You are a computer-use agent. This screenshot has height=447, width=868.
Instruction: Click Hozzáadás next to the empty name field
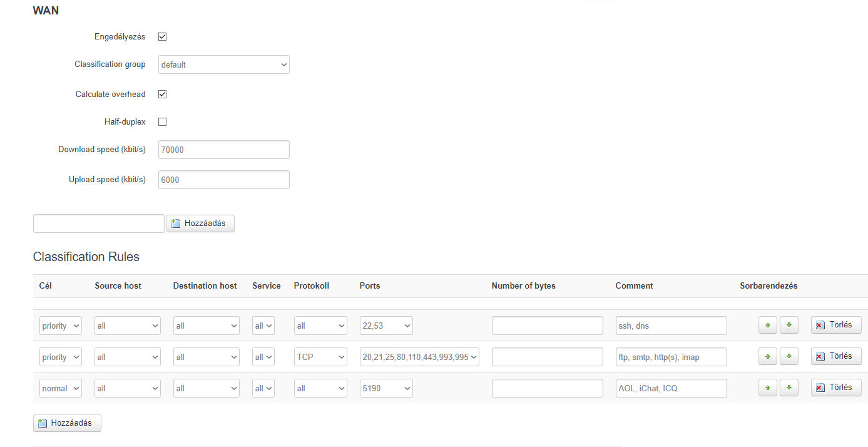pyautogui.click(x=200, y=223)
